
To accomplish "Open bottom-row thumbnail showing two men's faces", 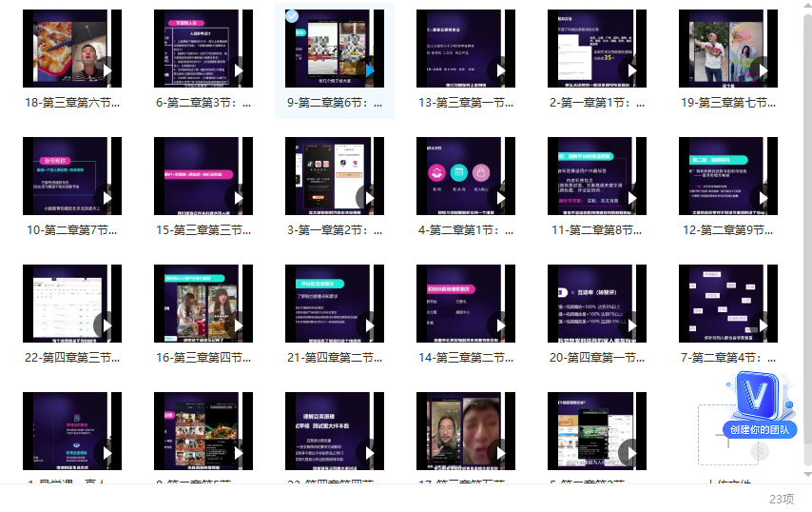I will [466, 431].
